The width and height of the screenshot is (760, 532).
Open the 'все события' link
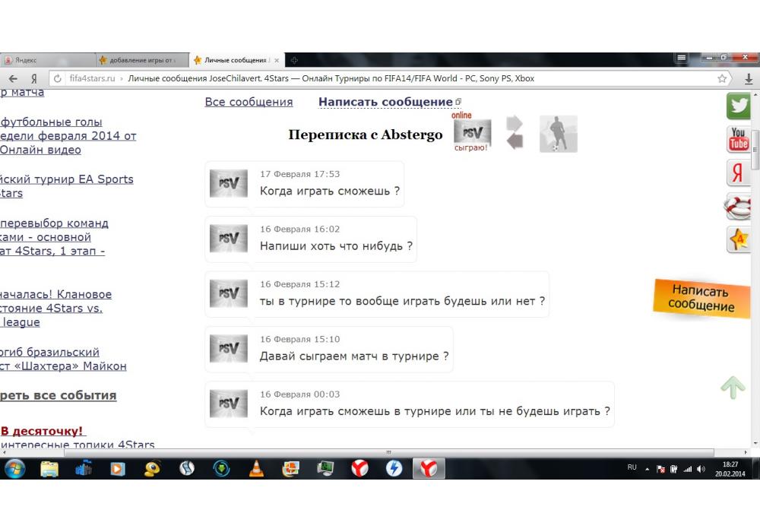(59, 395)
